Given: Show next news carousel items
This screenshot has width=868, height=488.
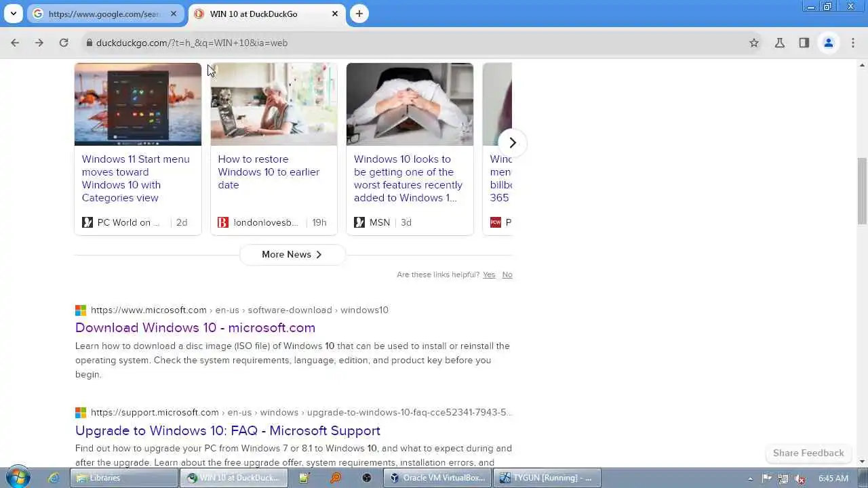Looking at the screenshot, I should point(513,142).
